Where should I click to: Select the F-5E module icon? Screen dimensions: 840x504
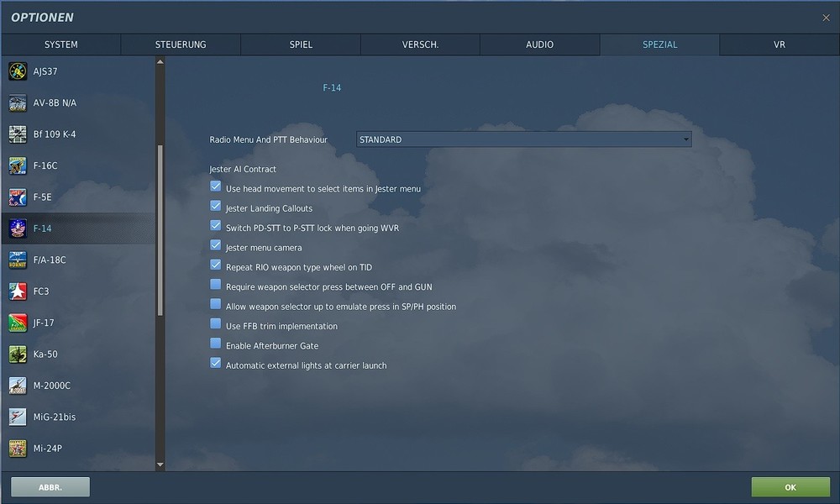[18, 197]
